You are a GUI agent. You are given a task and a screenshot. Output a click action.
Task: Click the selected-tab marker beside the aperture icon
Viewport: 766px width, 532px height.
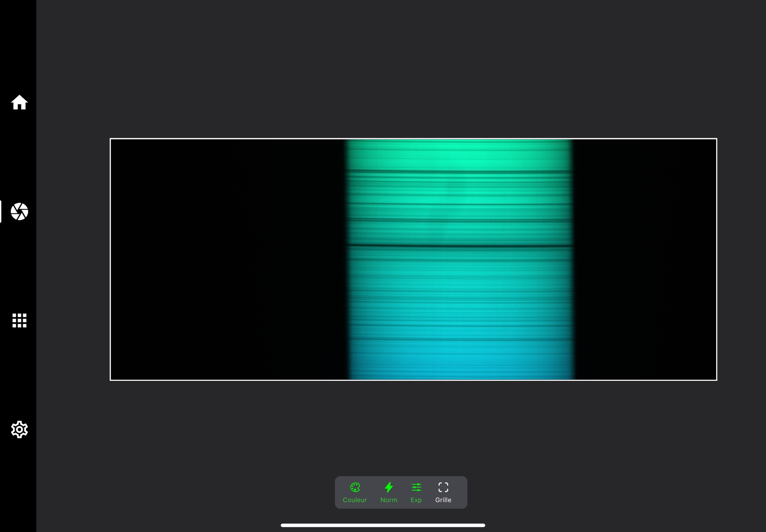pos(1,211)
